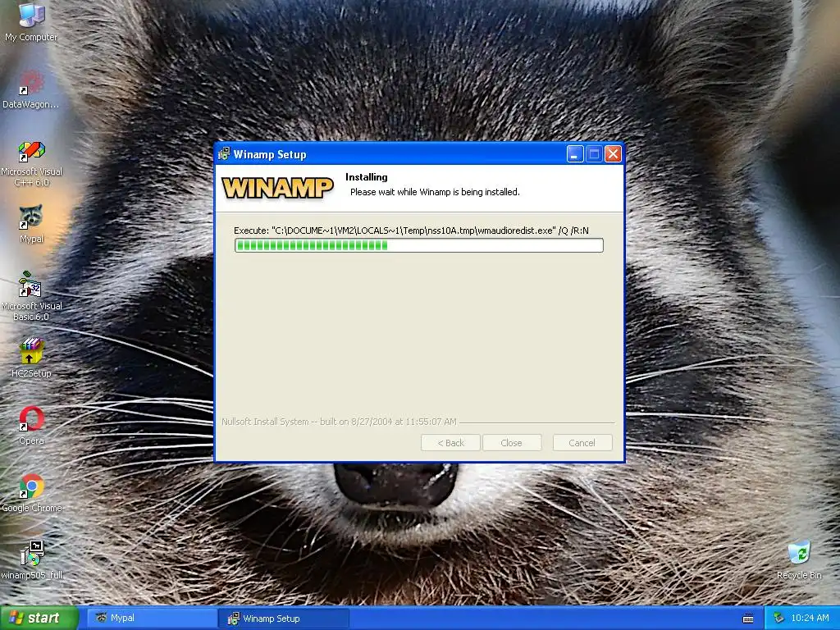The width and height of the screenshot is (840, 630).
Task: Activate Winamp Setup taskbar button
Action: [x=284, y=619]
